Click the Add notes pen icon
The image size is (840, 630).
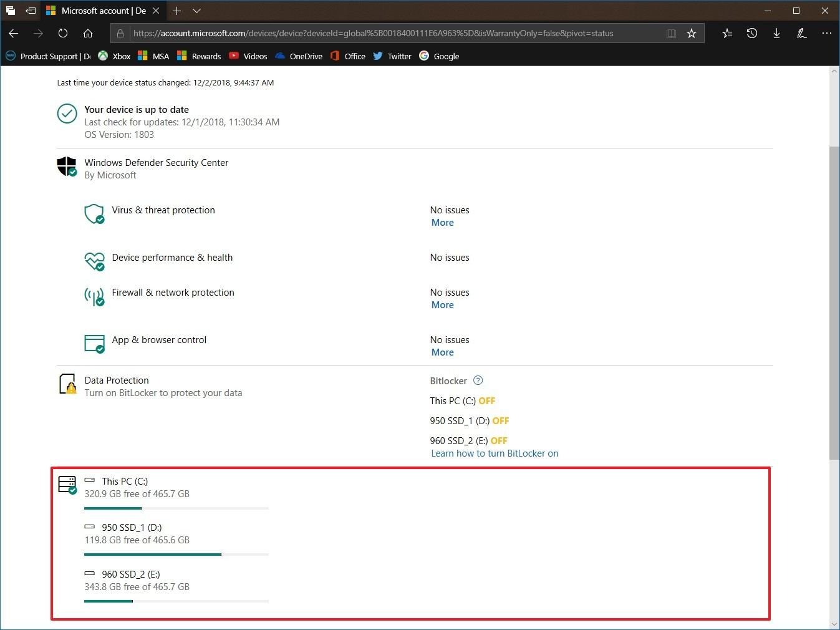(x=802, y=34)
